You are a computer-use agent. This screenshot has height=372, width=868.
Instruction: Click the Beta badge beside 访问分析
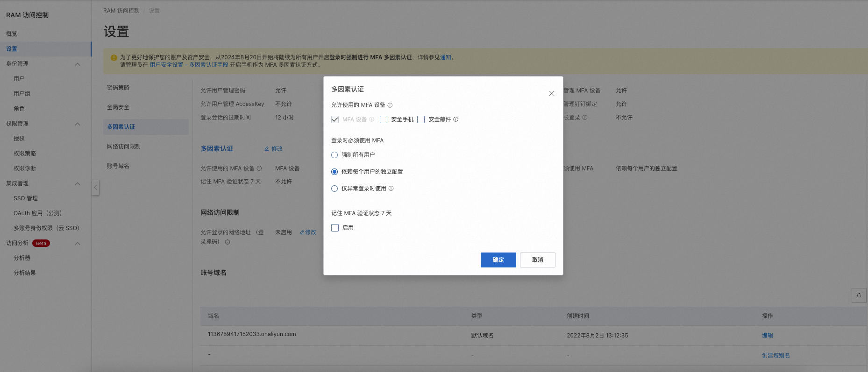[x=41, y=243]
